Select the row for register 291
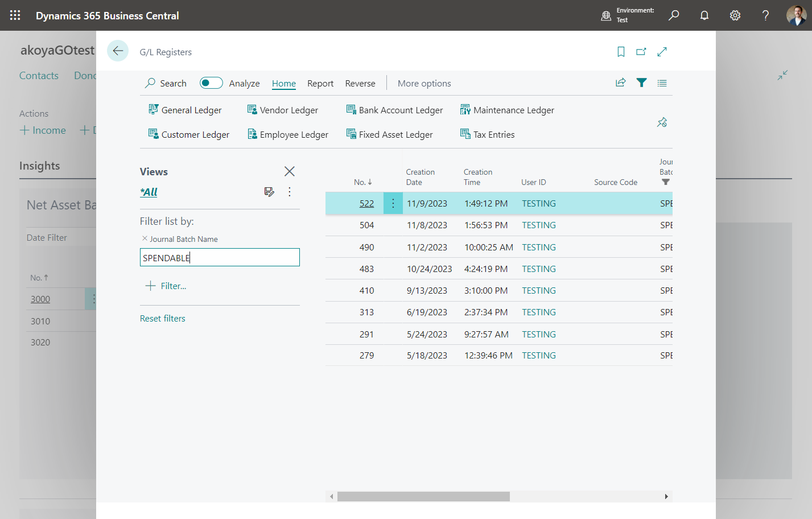This screenshot has height=519, width=812. (x=499, y=334)
